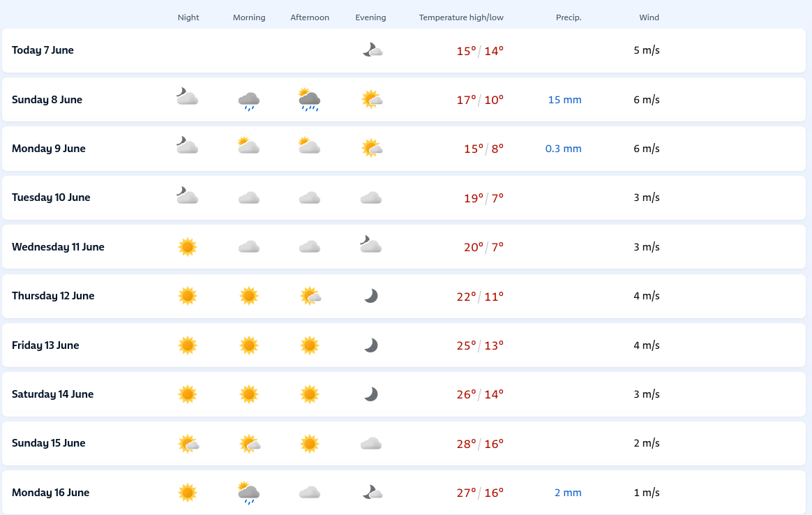Click Sunday 8 June morning rain icon
Screen dimensions: 812x515
(249, 100)
